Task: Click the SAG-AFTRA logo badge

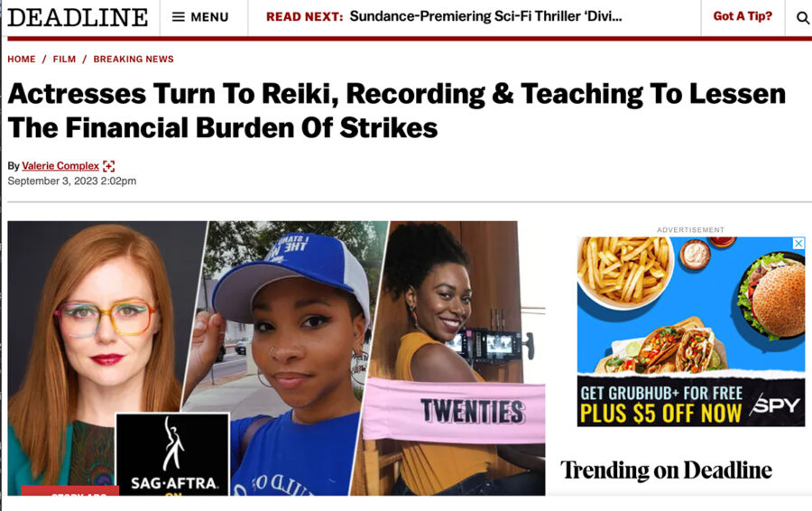Action: pyautogui.click(x=172, y=454)
